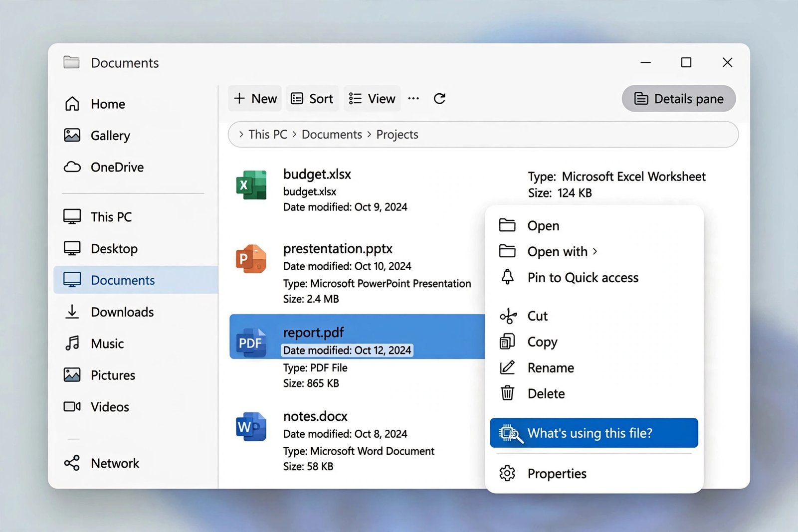Screen dimensions: 798x532
Task: Click the PowerPoint icon for prestentation.pptx
Action: (x=251, y=259)
